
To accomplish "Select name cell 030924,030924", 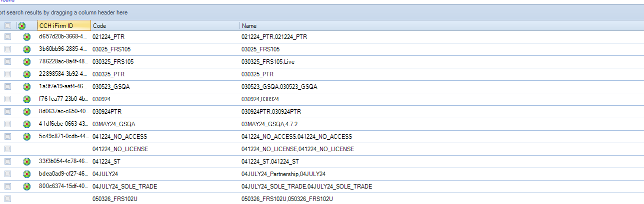I will point(441,99).
